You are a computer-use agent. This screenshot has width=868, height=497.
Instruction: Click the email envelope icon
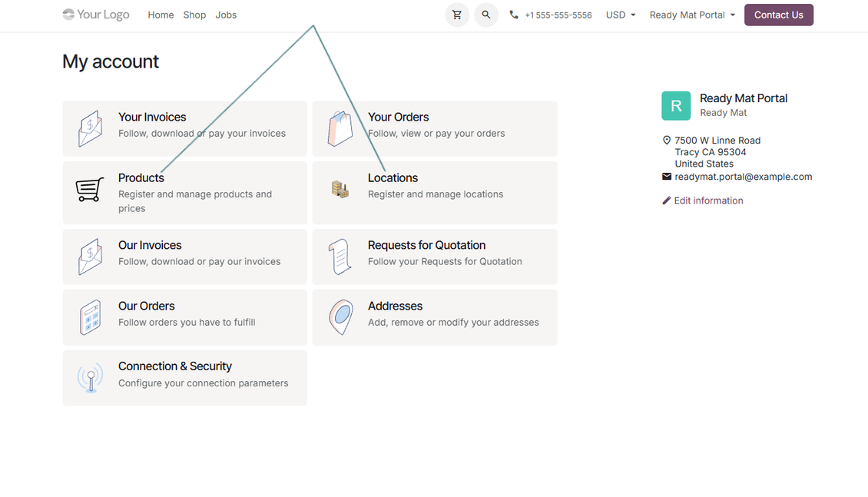pos(667,177)
